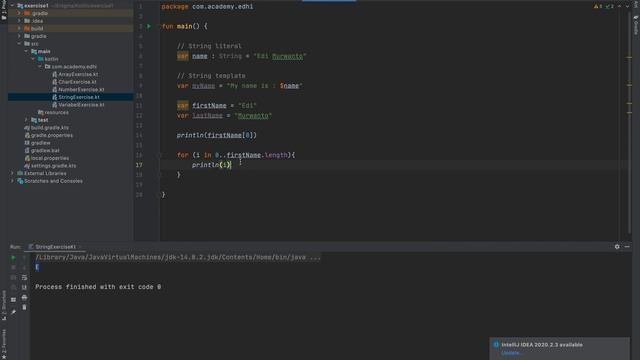640x360 pixels.
Task: Click the pin tab icon in Run panel
Action: pyautogui.click(x=13, y=312)
